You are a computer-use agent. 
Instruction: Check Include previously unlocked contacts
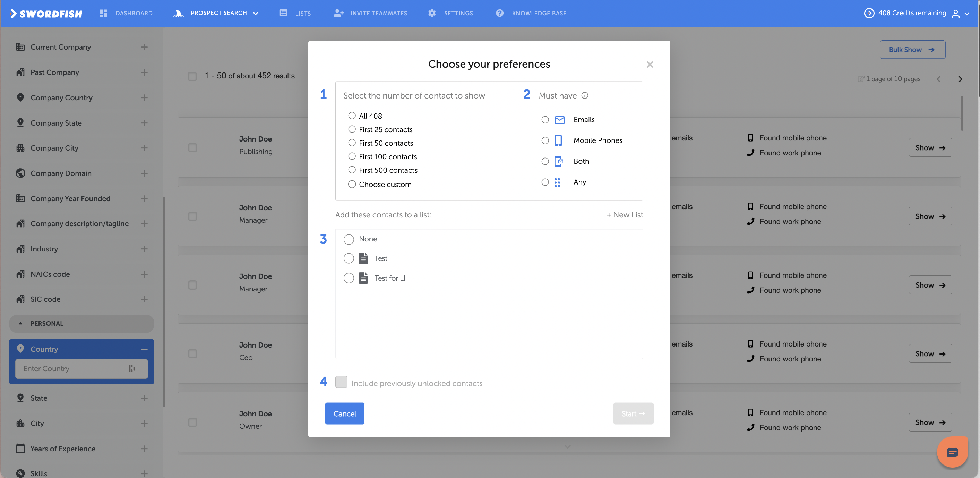341,382
